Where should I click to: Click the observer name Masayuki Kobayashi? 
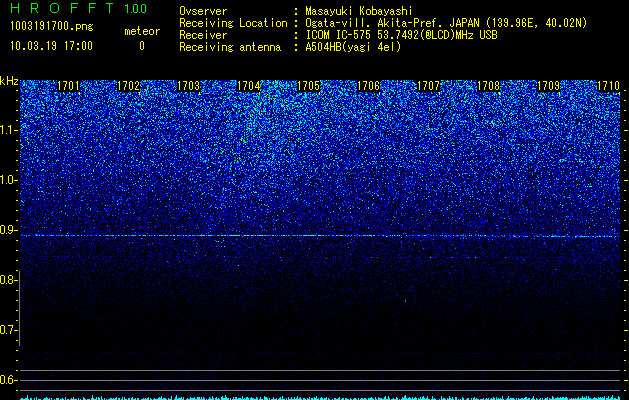(x=359, y=11)
